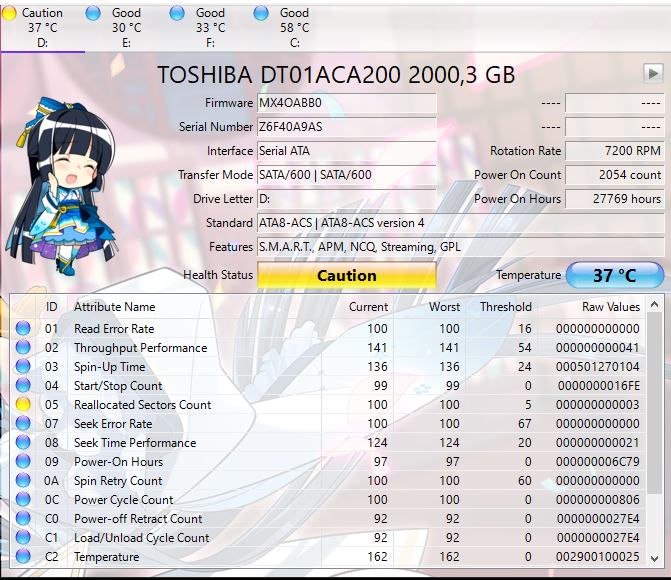Select the Spin-Up Time attribute name
This screenshot has width=671, height=580.
[110, 367]
